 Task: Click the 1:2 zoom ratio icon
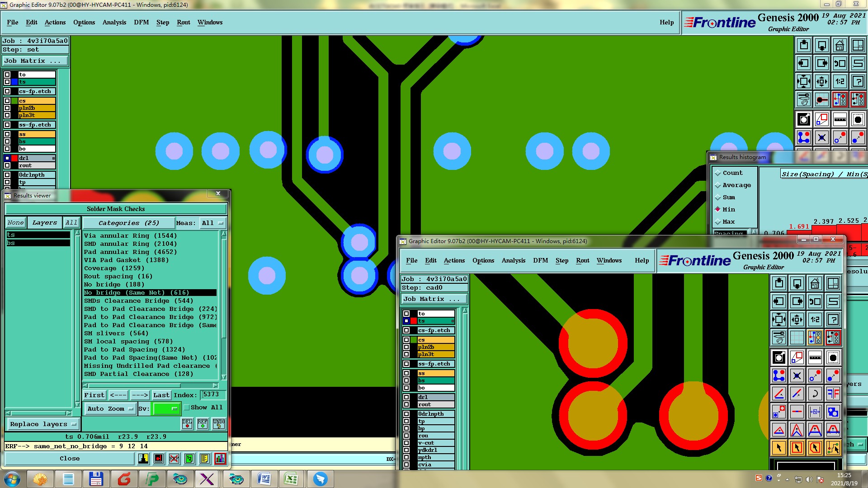pyautogui.click(x=840, y=81)
